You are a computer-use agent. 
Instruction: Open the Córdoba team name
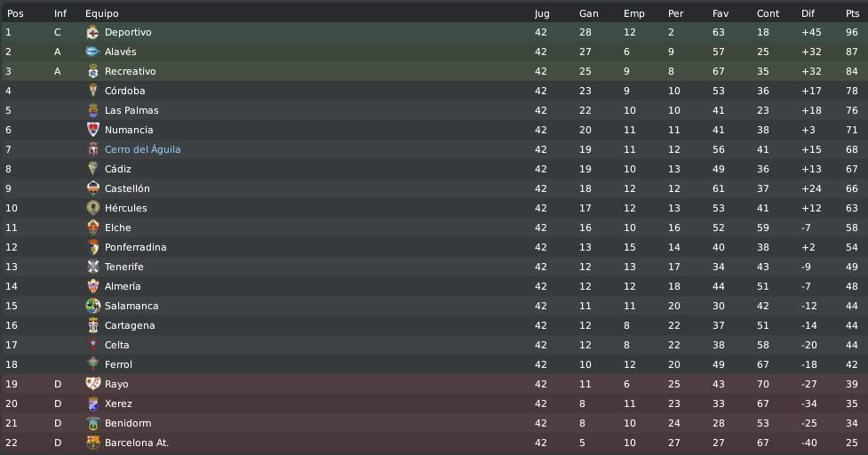click(x=125, y=91)
